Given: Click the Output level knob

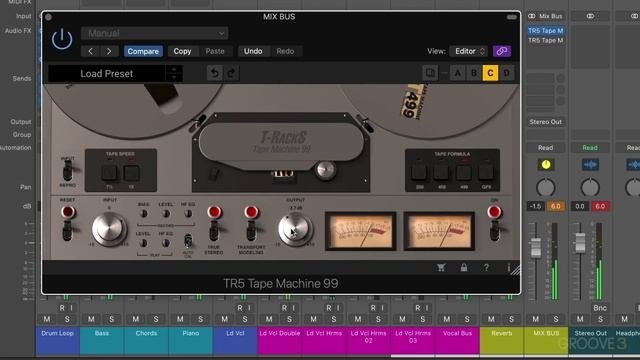Looking at the screenshot, I should [x=295, y=229].
